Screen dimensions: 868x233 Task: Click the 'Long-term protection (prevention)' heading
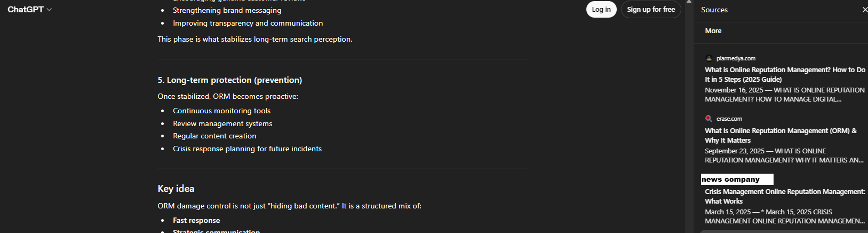point(229,80)
